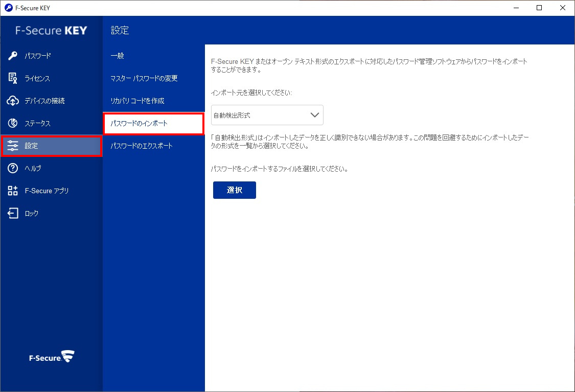The image size is (575, 392).
Task: Select パスワードのインポート menu item
Action: tap(139, 124)
